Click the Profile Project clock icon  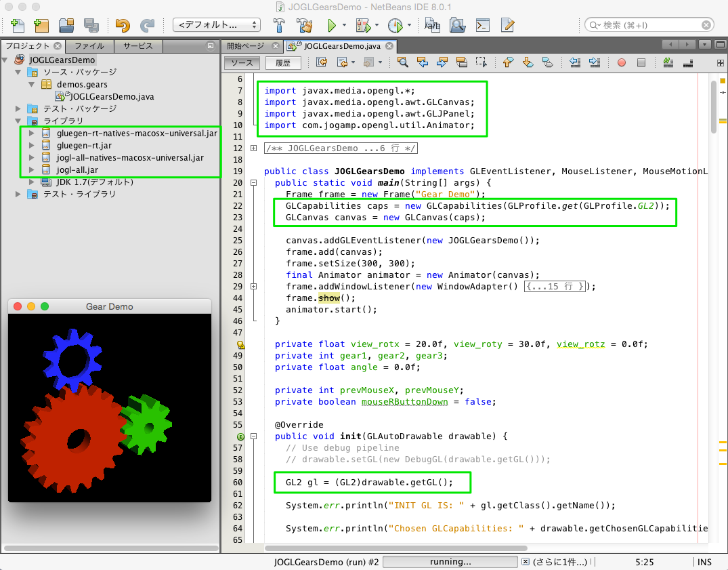point(395,25)
